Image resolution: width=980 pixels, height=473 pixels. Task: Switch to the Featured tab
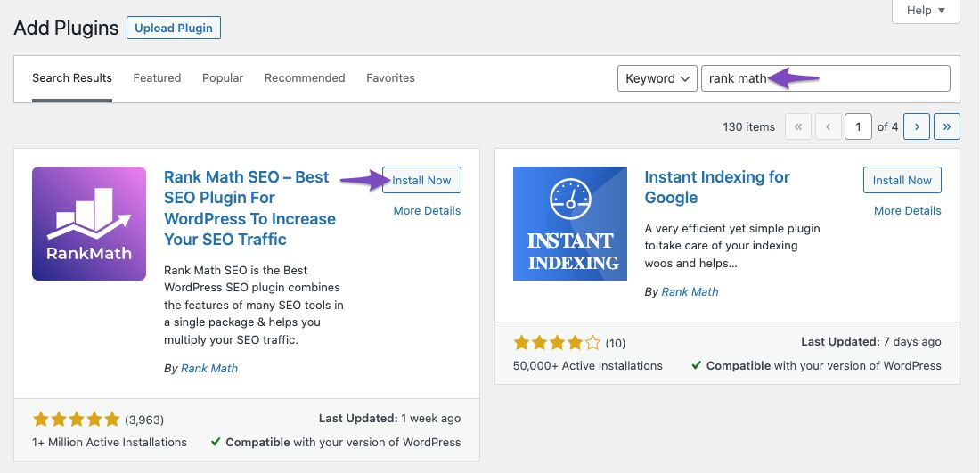pos(157,78)
